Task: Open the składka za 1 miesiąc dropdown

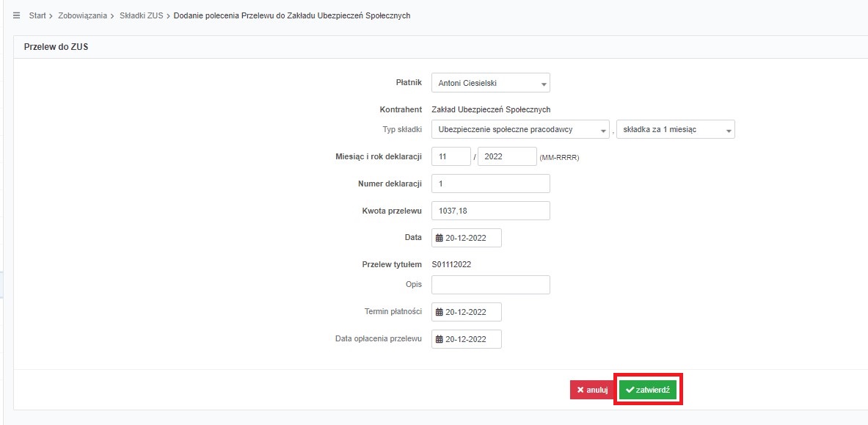Action: pyautogui.click(x=675, y=130)
